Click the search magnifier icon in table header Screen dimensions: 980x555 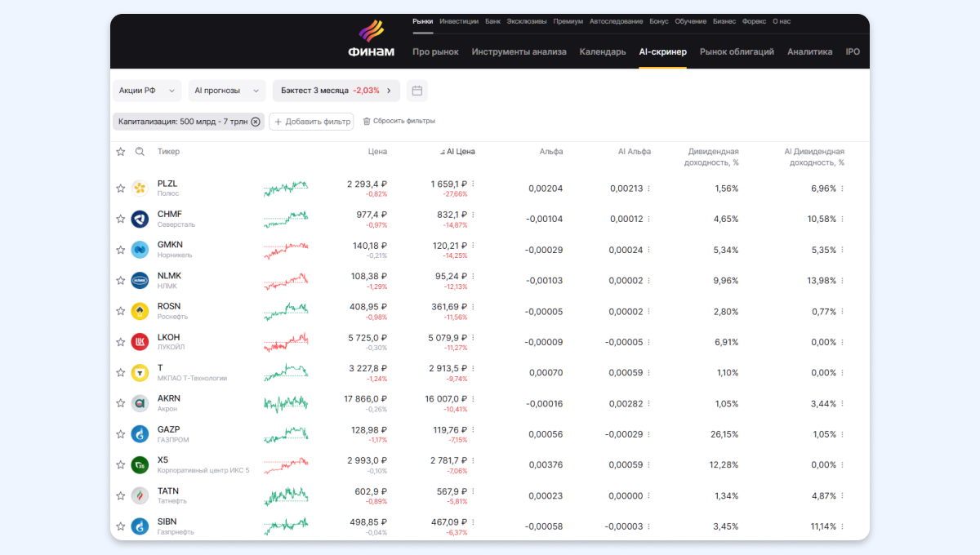140,152
